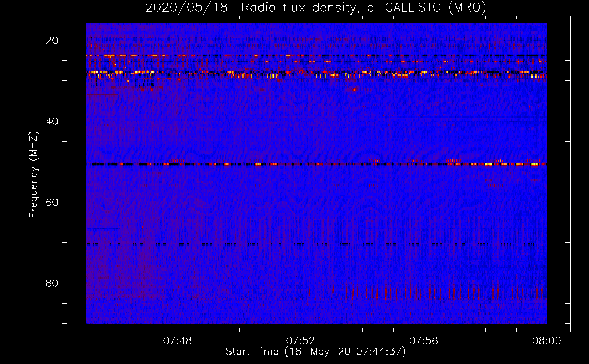
Task: Click the '80' frequency tick label
Action: pos(52,283)
